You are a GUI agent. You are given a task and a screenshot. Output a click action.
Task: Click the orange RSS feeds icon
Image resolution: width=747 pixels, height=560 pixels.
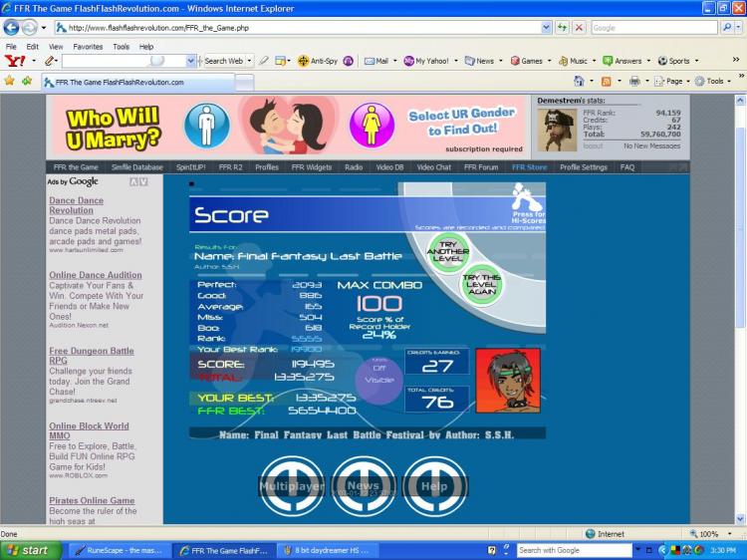coord(606,82)
